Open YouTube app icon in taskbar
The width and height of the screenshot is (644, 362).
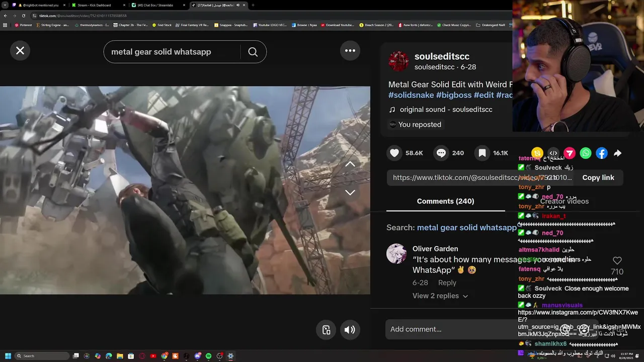click(x=153, y=356)
